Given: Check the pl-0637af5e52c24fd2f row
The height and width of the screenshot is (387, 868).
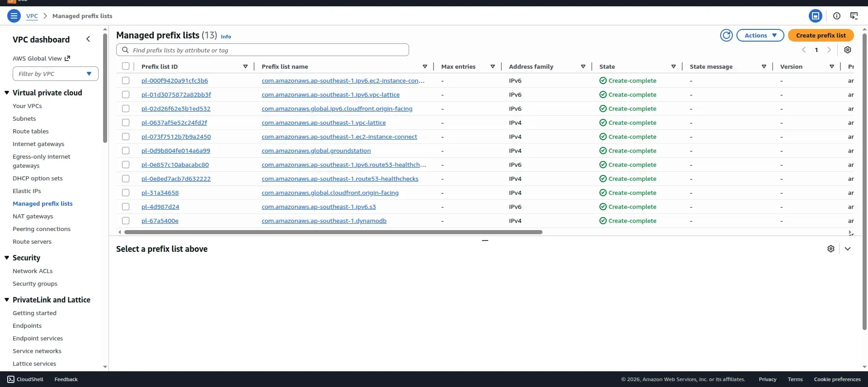Looking at the screenshot, I should pos(126,123).
